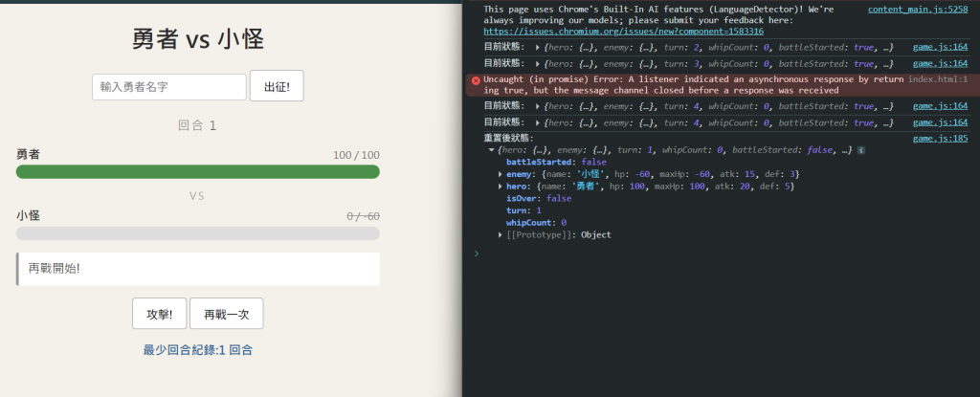Click the info icon beside the expanded object

(861, 151)
